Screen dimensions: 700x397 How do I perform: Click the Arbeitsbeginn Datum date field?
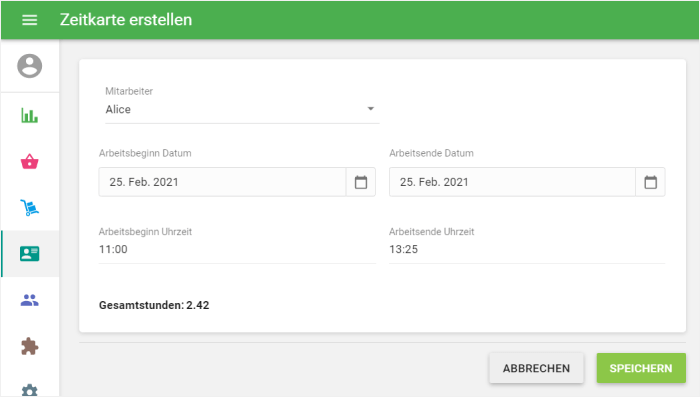222,182
